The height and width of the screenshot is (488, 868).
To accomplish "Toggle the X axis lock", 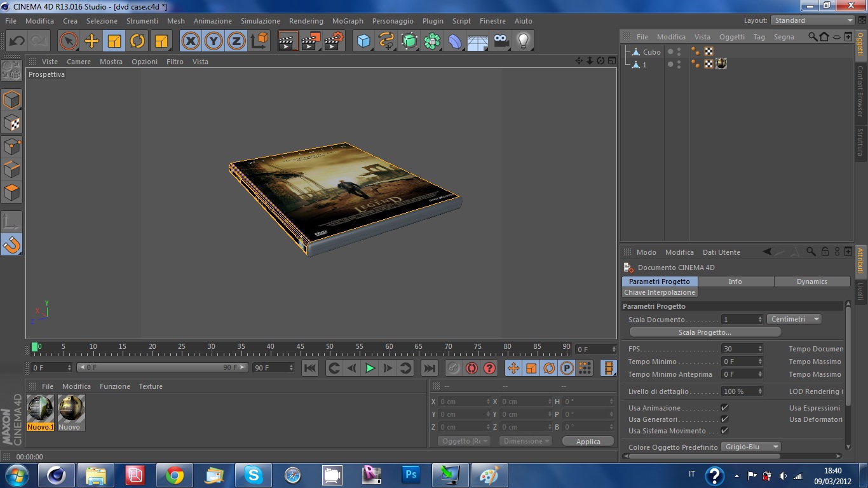I will 190,41.
